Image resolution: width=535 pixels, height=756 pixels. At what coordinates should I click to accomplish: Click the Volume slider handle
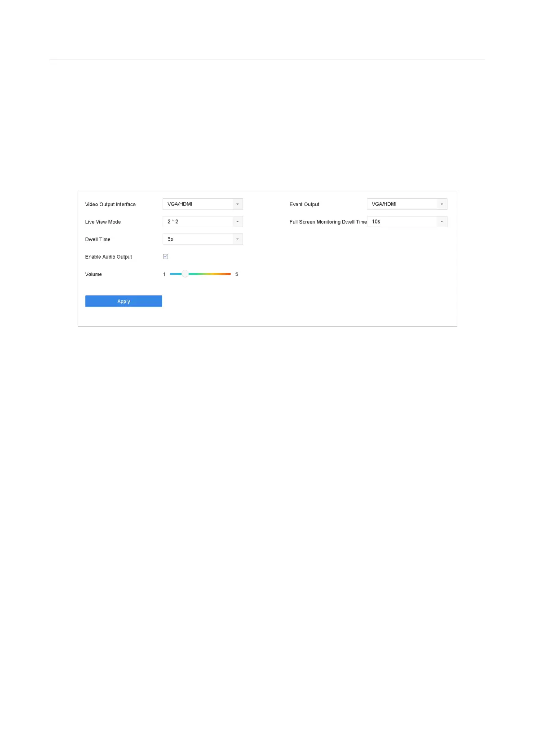pos(185,274)
